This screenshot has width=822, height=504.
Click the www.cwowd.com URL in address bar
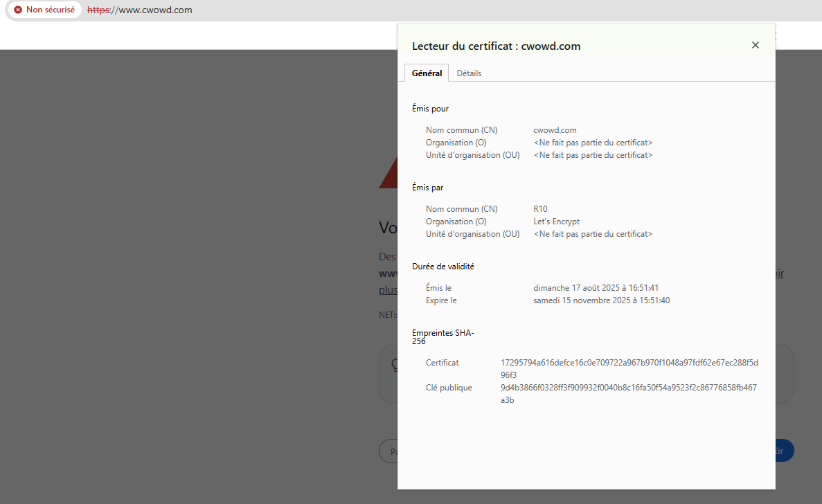tap(140, 10)
